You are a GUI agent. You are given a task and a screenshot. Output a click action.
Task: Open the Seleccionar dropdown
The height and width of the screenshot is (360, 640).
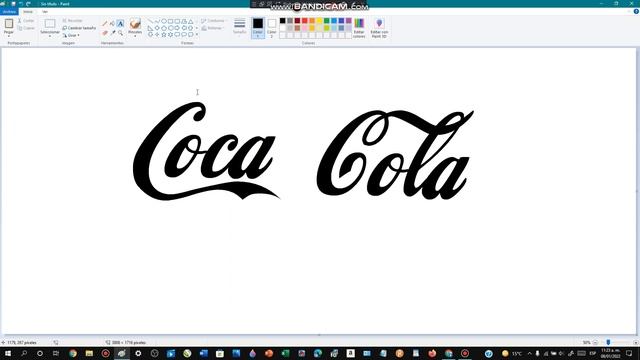[x=50, y=36]
